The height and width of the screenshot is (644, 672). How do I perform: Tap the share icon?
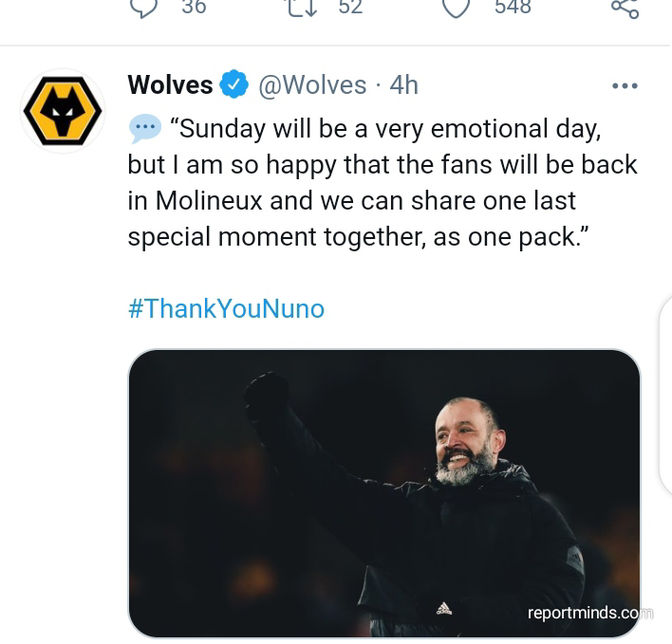pyautogui.click(x=624, y=8)
